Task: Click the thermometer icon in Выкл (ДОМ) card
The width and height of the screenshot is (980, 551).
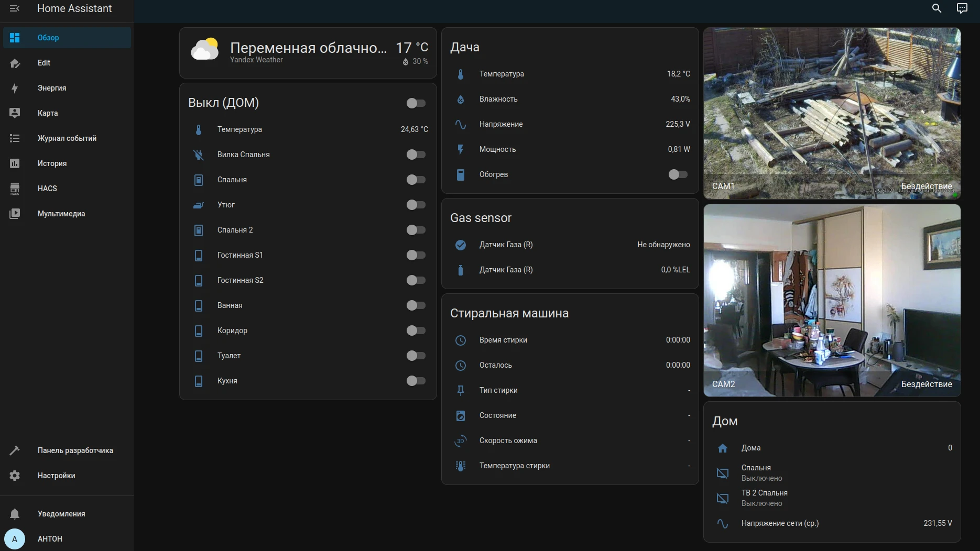Action: (199, 129)
